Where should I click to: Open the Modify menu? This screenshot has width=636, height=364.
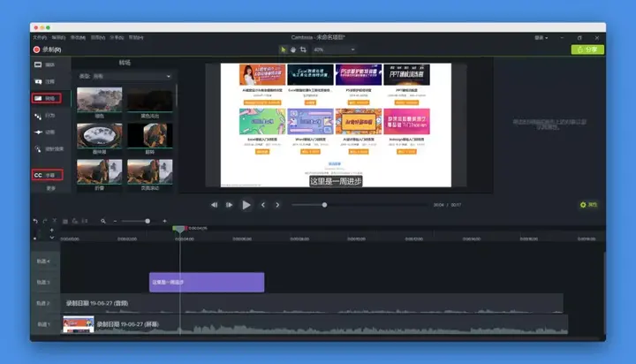(x=78, y=37)
